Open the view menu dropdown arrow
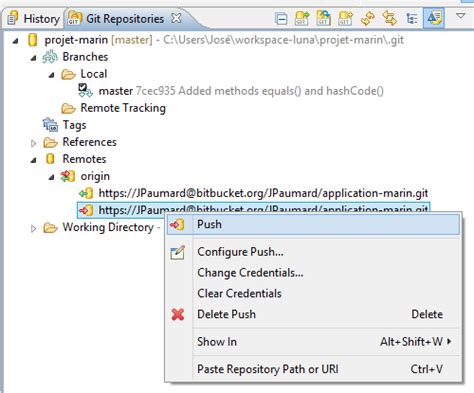Image resolution: width=474 pixels, height=393 pixels. pos(460,16)
